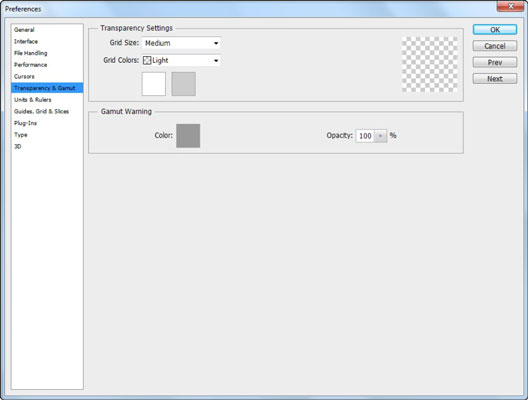This screenshot has width=528, height=400.
Task: Expand the Opacity slider arrow button
Action: 381,136
